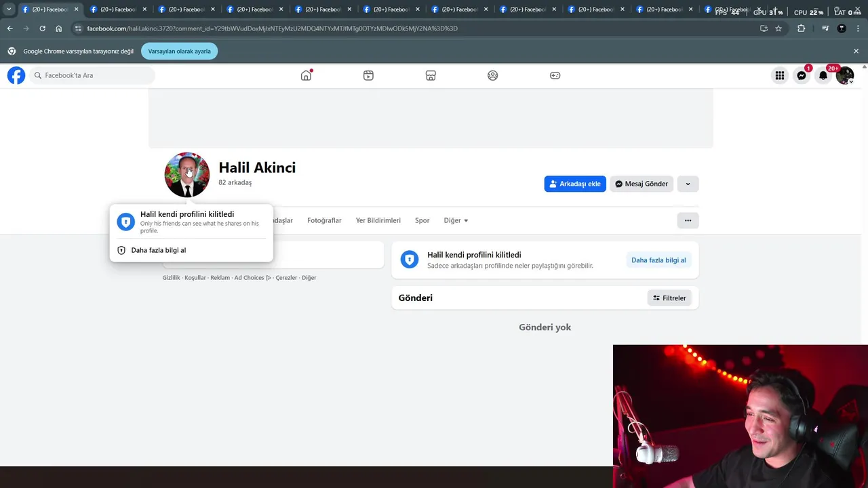Open the Spor tab
This screenshot has height=488, width=868.
pyautogui.click(x=422, y=220)
